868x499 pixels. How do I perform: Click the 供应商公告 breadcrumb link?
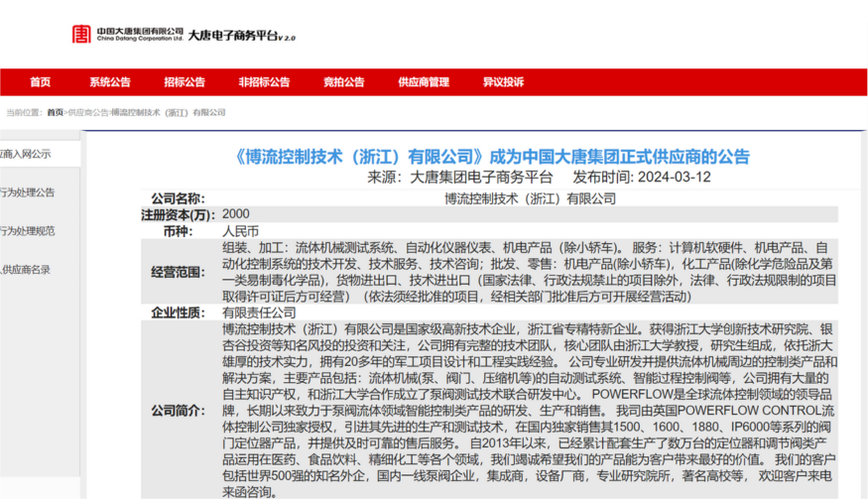(88, 112)
